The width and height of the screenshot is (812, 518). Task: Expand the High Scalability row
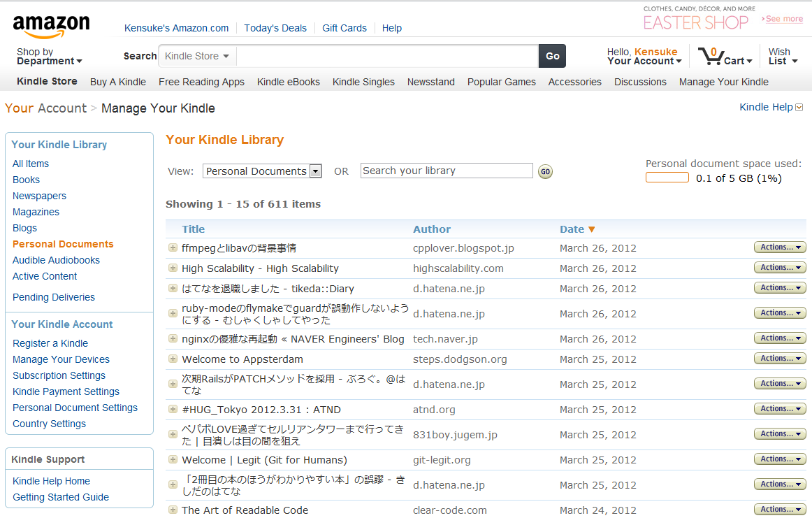click(173, 268)
